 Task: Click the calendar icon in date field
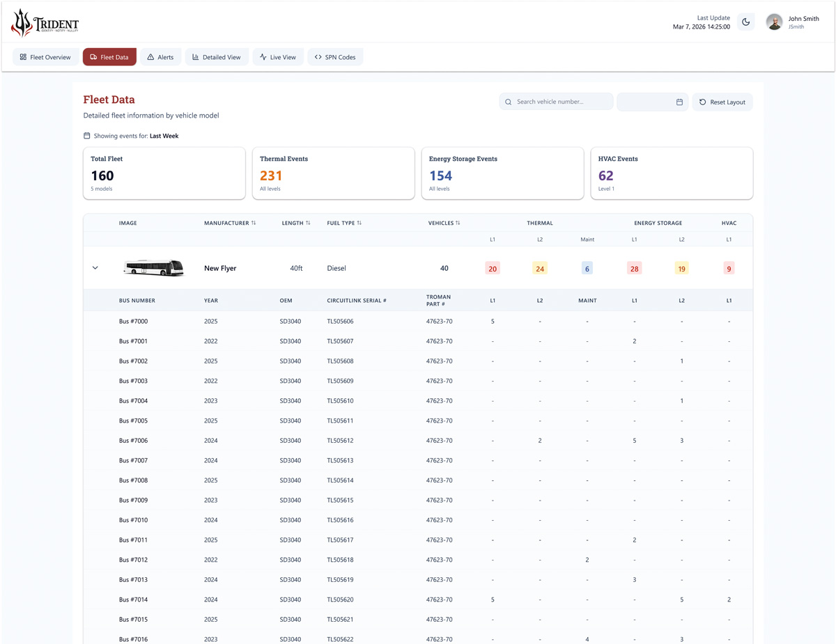(x=679, y=102)
